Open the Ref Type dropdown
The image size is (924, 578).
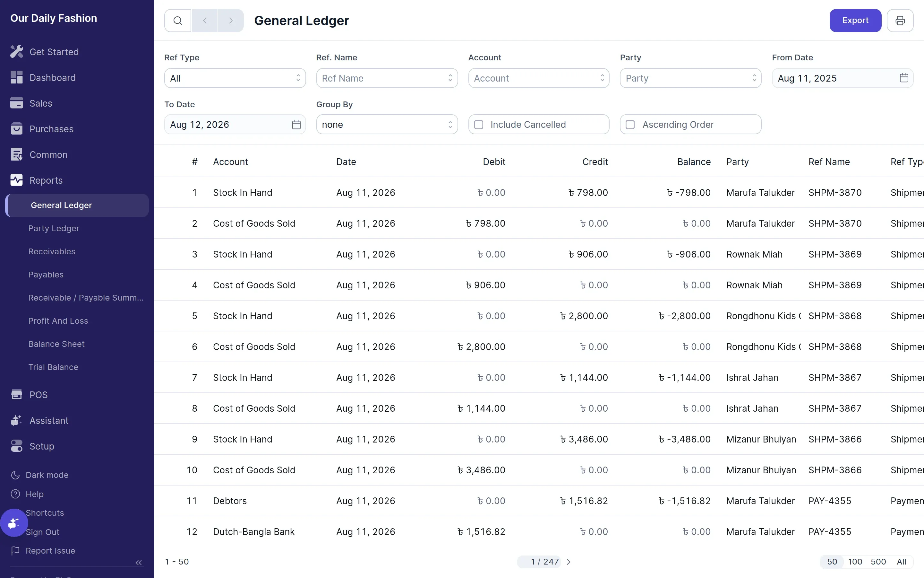[x=235, y=78]
